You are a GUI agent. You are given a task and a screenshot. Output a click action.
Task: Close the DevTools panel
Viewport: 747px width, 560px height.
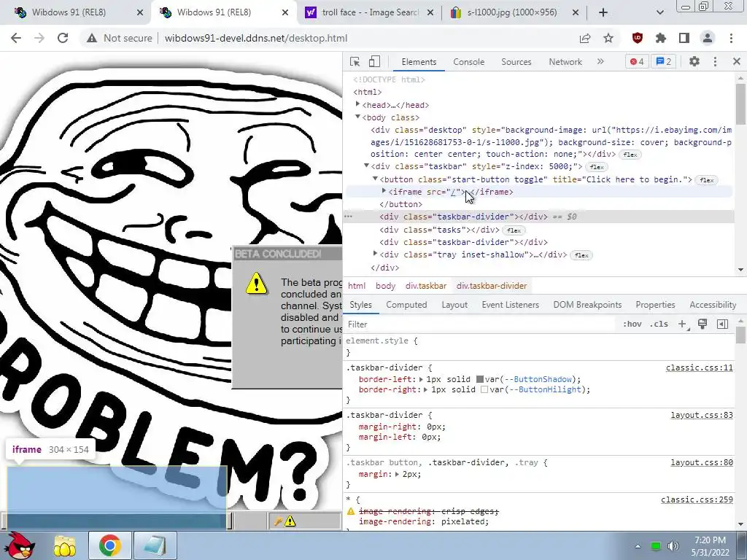(x=737, y=61)
